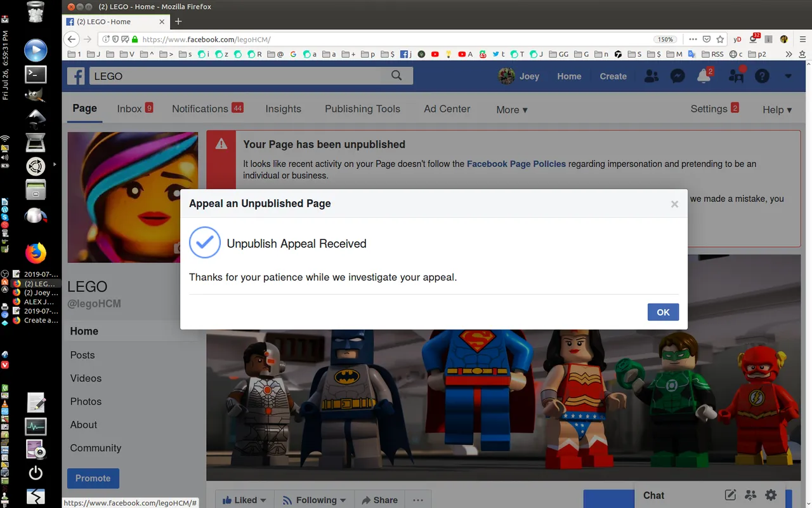Open the Messenger icon
This screenshot has height=508, width=812.
[x=678, y=76]
